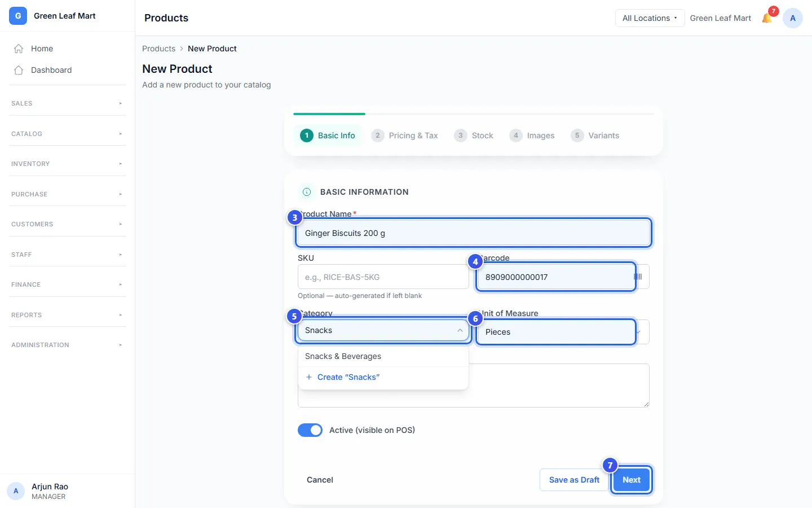The image size is (812, 508).
Task: Expand the Administration section in sidebar
Action: [68, 345]
